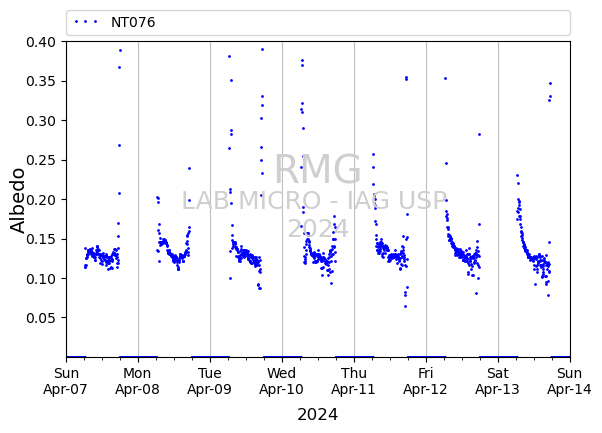This screenshot has width=602, height=433.
Task: Click the 0.15 y-axis tick label
Action: coord(41,239)
